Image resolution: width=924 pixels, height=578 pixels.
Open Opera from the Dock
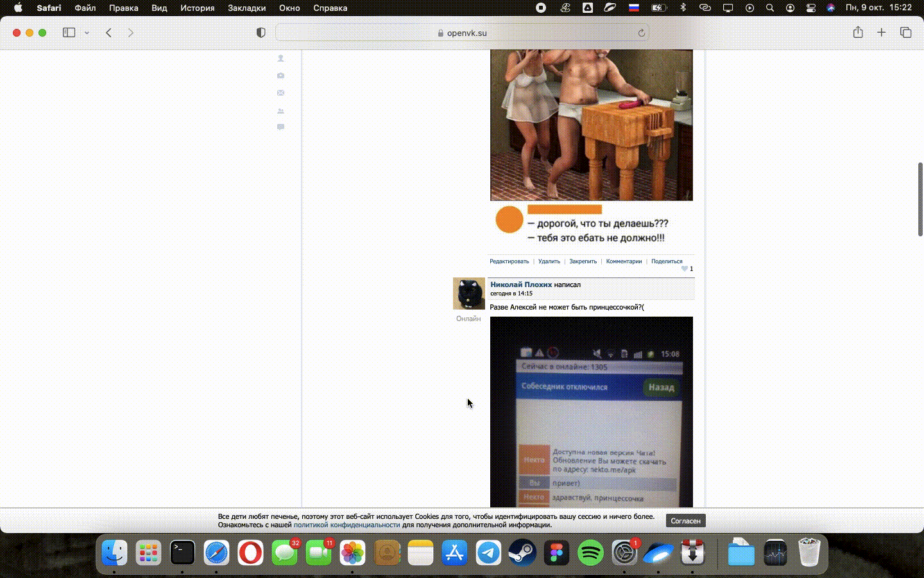(x=250, y=552)
